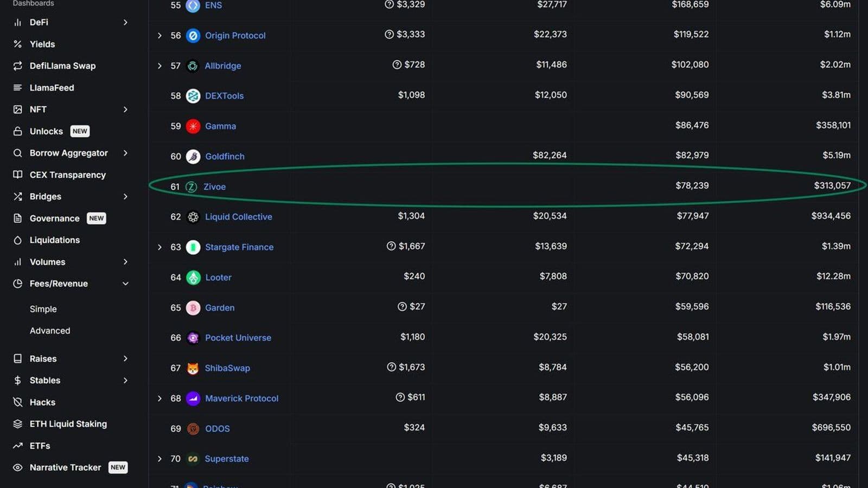Click the DeFi bar chart icon

pos(18,22)
